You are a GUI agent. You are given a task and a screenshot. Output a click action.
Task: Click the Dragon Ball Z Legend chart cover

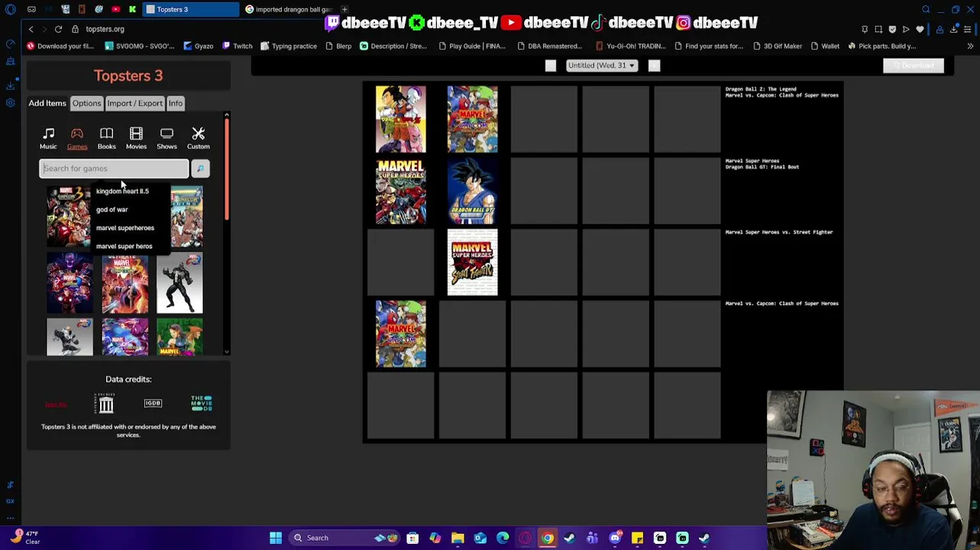400,119
